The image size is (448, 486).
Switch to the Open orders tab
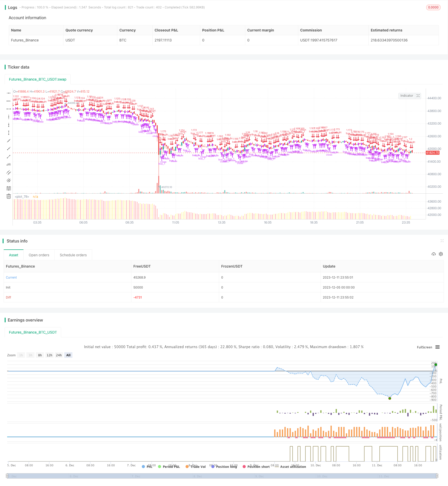(x=39, y=255)
